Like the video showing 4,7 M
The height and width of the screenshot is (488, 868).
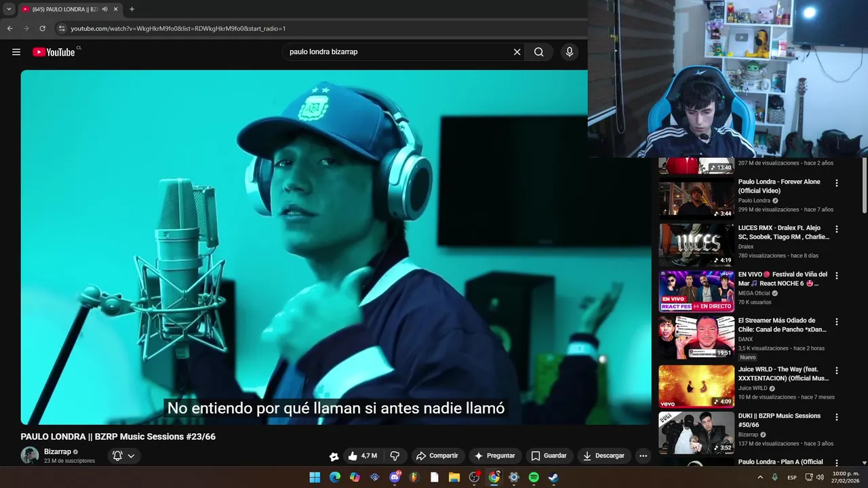(363, 455)
